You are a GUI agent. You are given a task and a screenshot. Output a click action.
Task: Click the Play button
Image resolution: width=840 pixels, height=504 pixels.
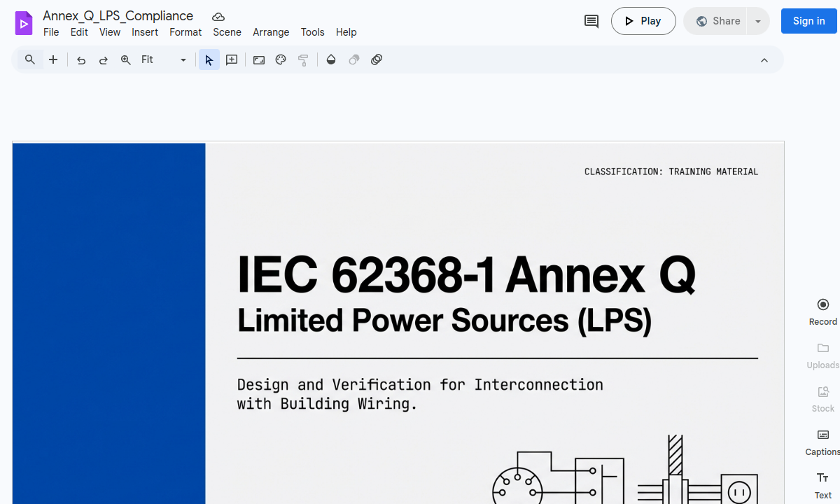[x=643, y=21]
